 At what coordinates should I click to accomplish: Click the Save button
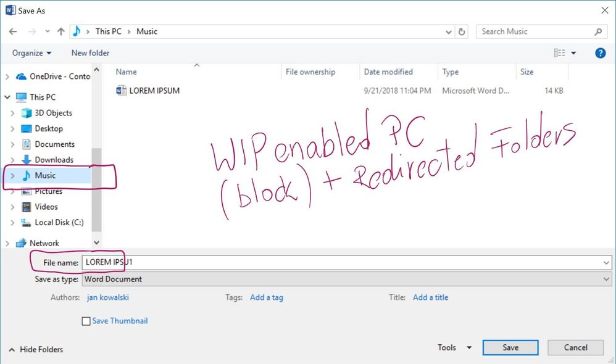(510, 347)
